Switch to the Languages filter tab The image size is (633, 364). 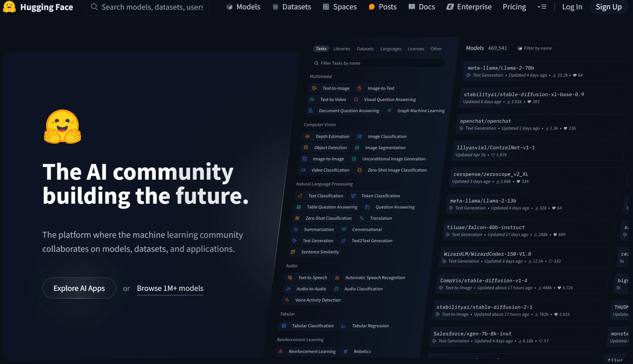391,48
